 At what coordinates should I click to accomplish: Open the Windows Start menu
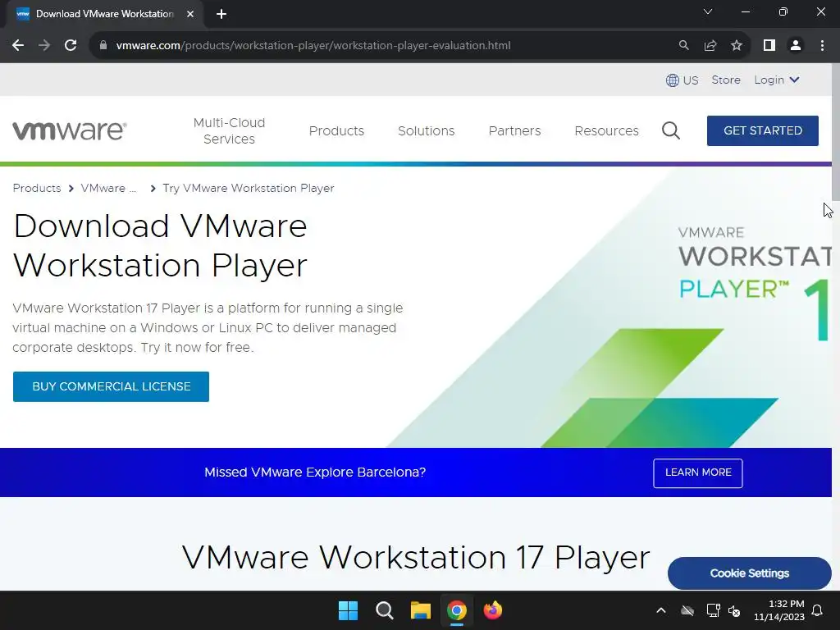pyautogui.click(x=348, y=610)
